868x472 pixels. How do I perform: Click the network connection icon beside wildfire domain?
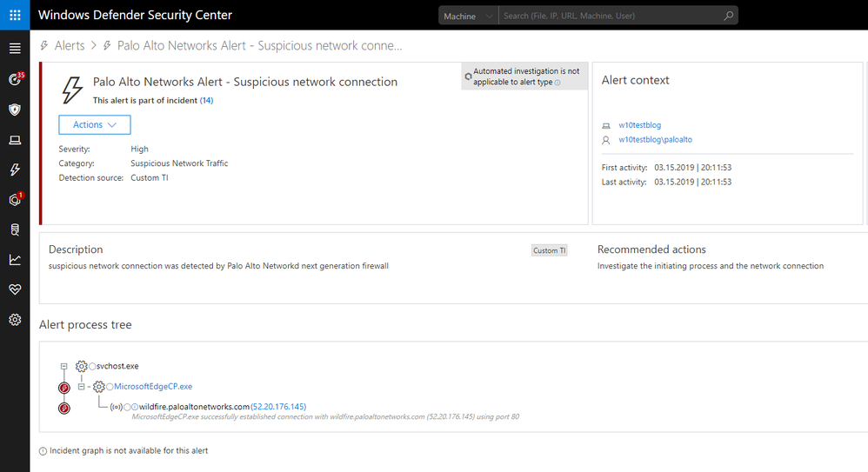[x=117, y=407]
